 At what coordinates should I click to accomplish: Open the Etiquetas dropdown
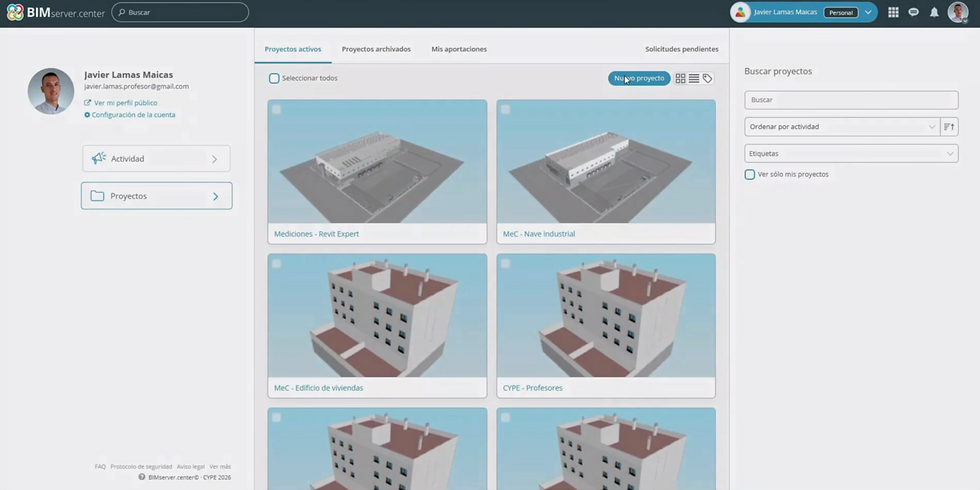[x=851, y=154]
